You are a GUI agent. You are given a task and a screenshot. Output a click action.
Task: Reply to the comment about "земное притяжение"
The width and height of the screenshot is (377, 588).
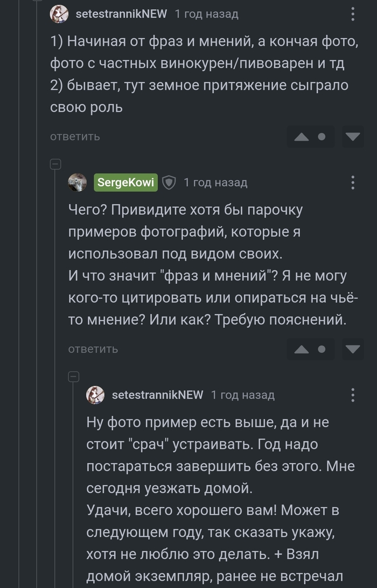coord(75,137)
